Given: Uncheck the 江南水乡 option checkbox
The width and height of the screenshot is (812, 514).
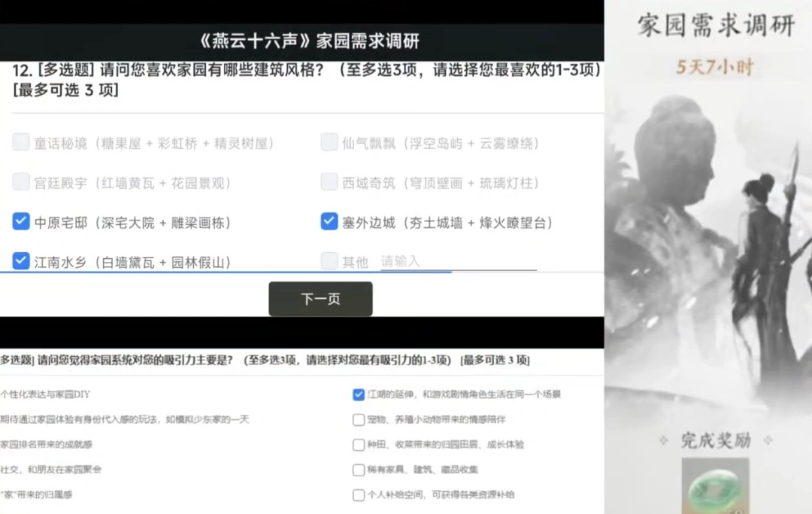Looking at the screenshot, I should click(21, 260).
